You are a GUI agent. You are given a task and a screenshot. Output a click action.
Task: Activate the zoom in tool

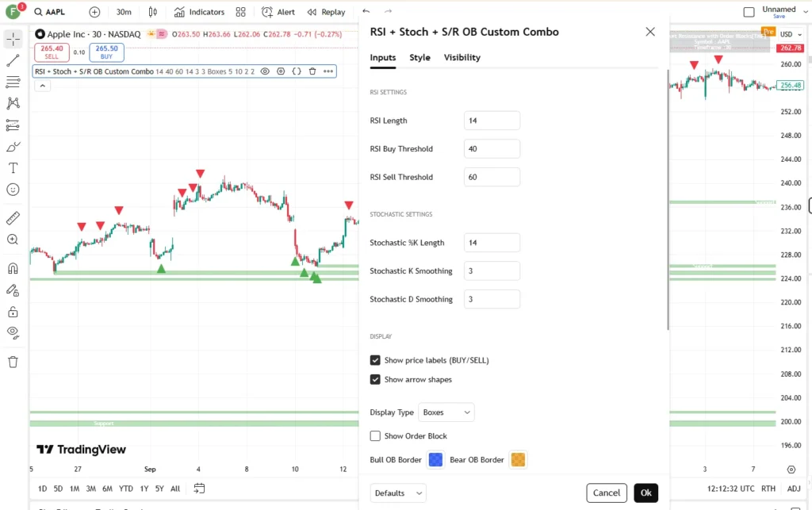point(13,240)
